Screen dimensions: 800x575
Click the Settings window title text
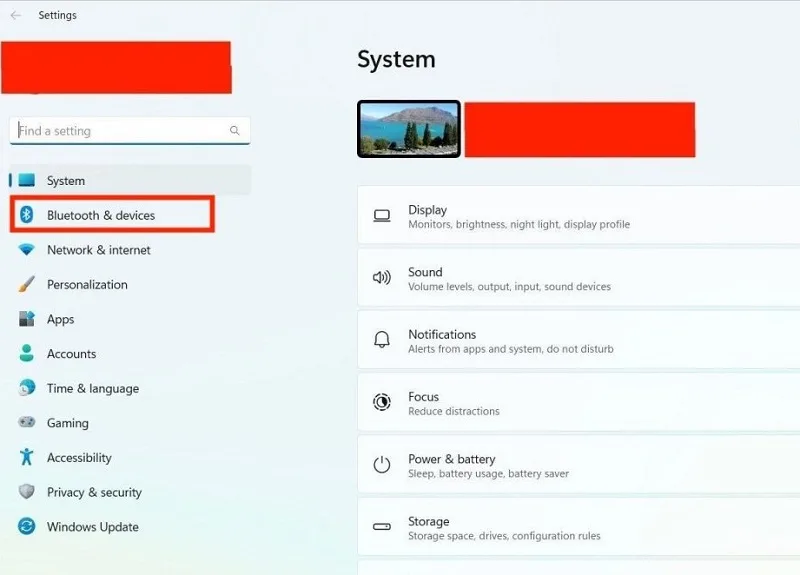click(x=57, y=15)
